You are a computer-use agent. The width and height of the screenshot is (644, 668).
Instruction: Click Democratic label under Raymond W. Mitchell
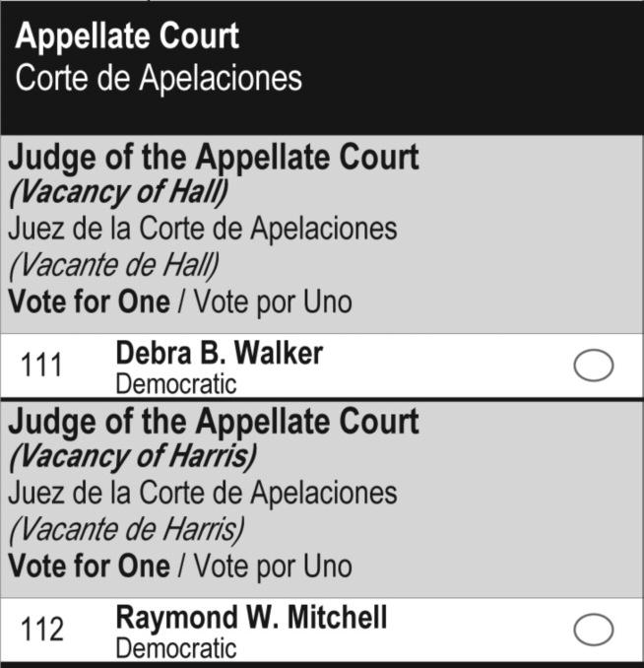[x=175, y=648]
